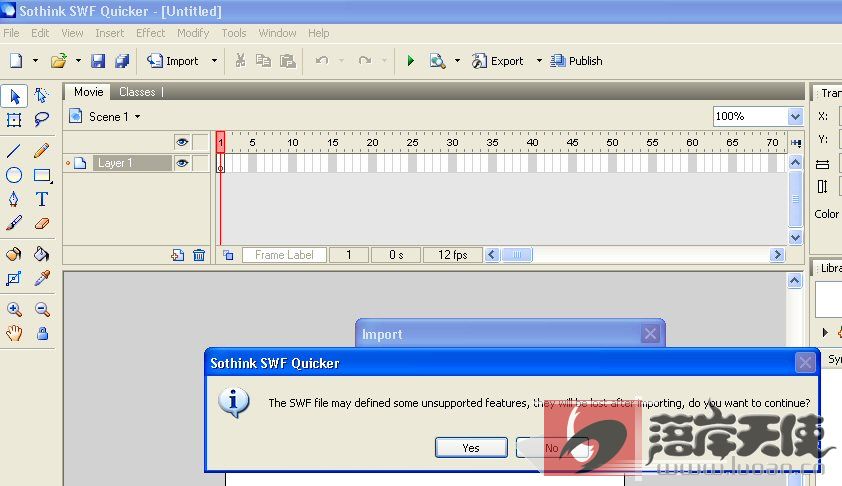Screen dimensions: 842x486
Task: Click the 12 fps frame rate box
Action: coord(453,255)
